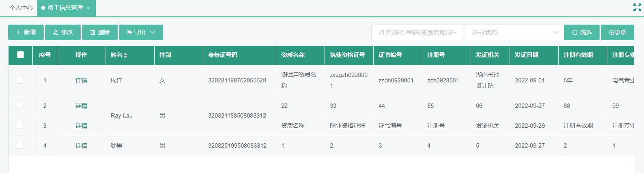Switch to the 个人中心 tab

[21, 8]
